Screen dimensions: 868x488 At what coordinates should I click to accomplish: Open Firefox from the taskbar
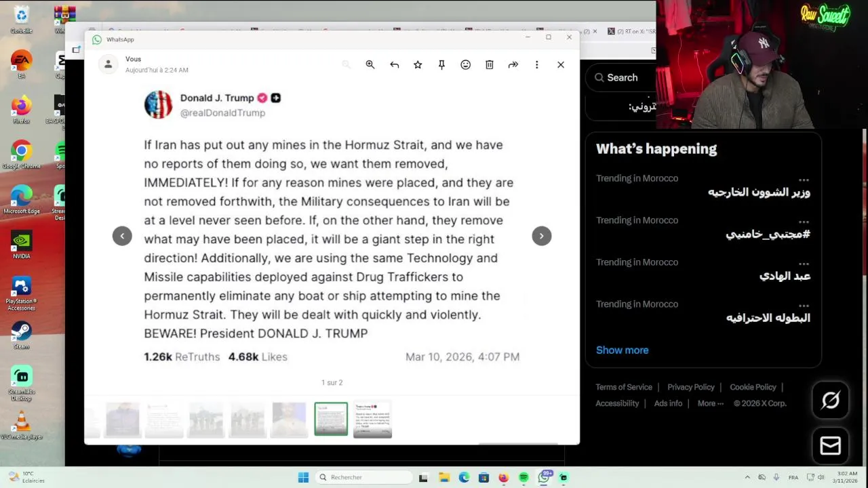503,477
